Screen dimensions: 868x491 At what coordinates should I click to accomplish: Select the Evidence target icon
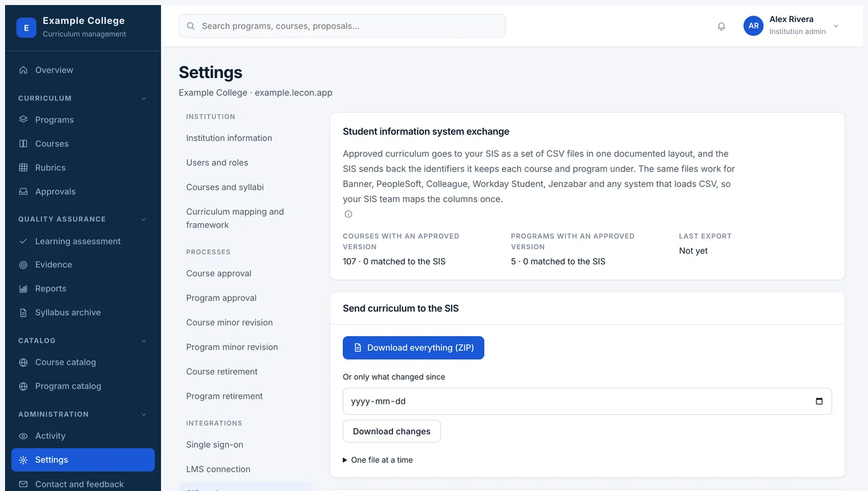pyautogui.click(x=23, y=265)
